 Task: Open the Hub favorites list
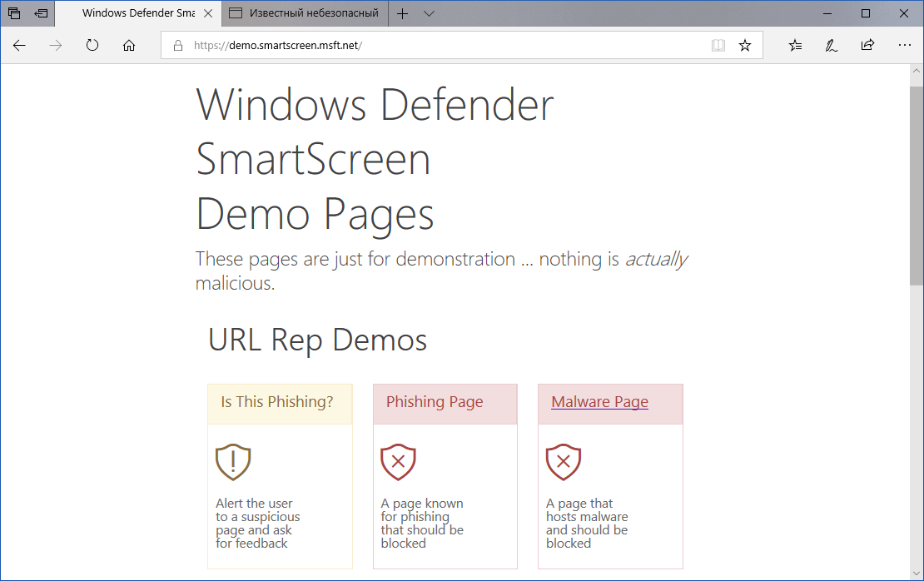(794, 46)
